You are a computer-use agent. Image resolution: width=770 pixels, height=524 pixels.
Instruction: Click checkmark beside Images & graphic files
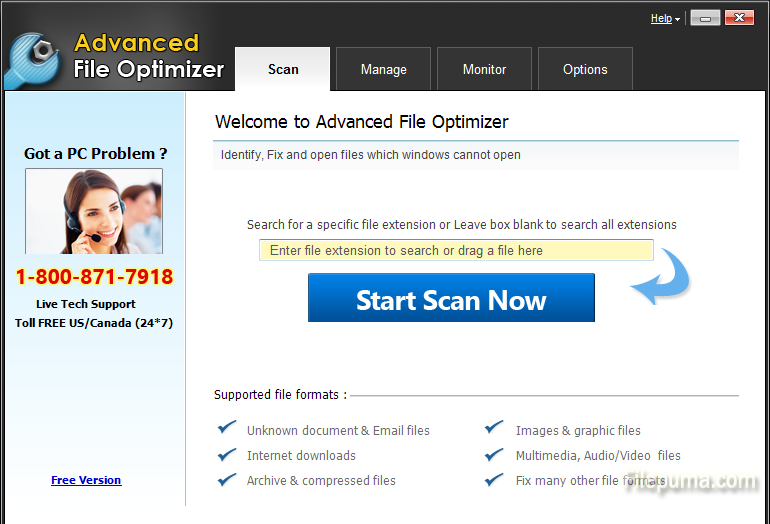(494, 429)
